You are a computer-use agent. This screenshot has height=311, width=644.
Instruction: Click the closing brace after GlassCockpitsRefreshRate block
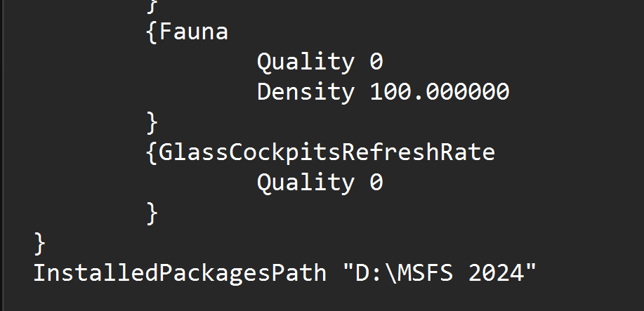pyautogui.click(x=152, y=213)
